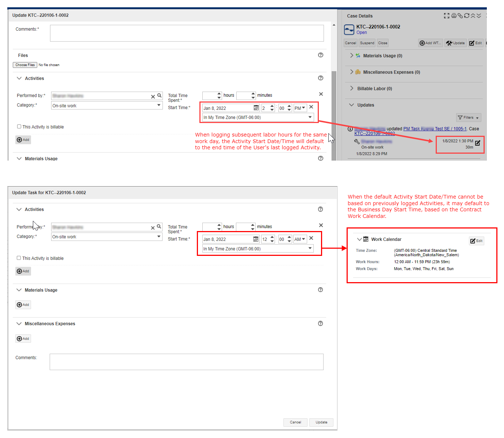
Task: Remove the activity row in Update Task panel
Action: pos(321,225)
